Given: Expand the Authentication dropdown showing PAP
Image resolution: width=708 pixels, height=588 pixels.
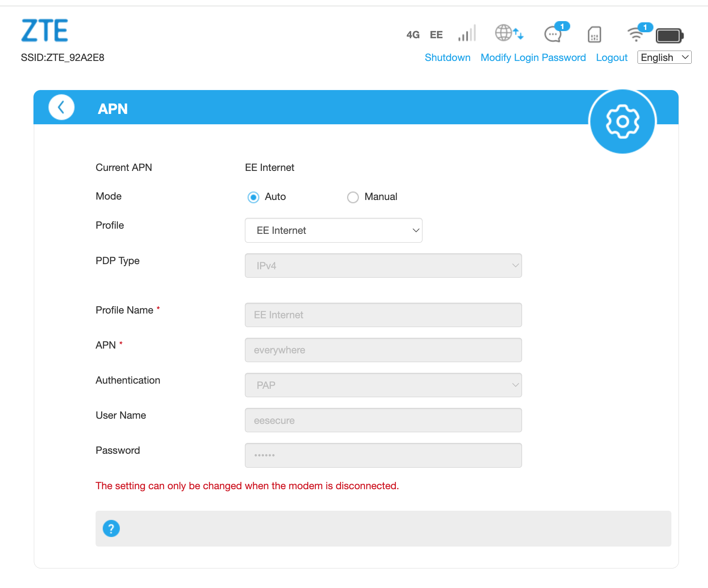Looking at the screenshot, I should click(x=383, y=385).
